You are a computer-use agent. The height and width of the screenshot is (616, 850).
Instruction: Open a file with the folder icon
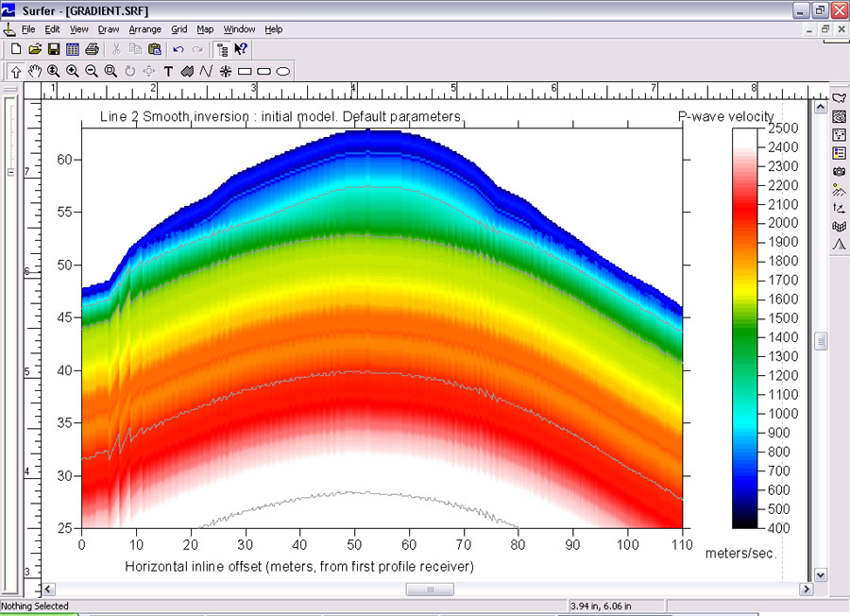point(35,49)
